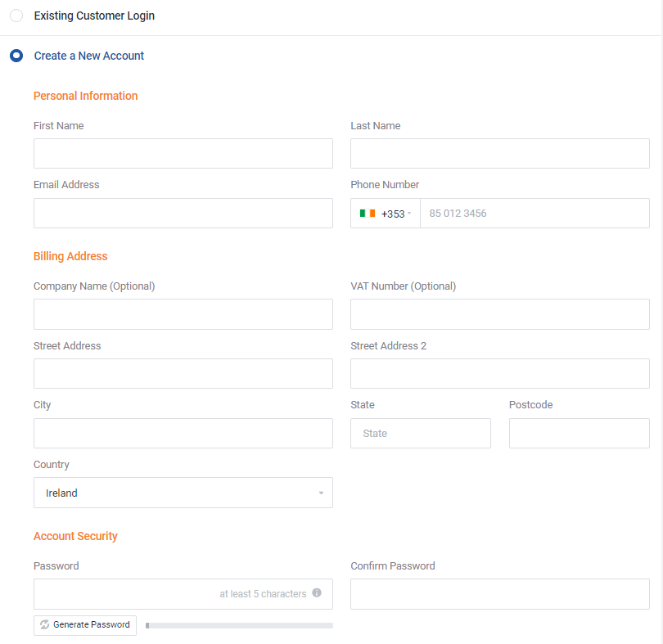
Task: Click into the Last Name field
Action: pyautogui.click(x=499, y=154)
